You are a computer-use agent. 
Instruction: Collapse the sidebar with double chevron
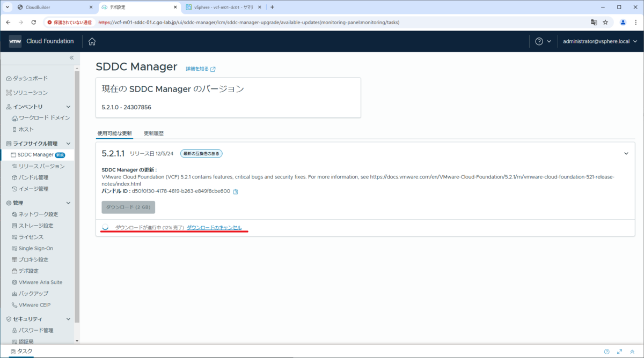[x=71, y=57]
